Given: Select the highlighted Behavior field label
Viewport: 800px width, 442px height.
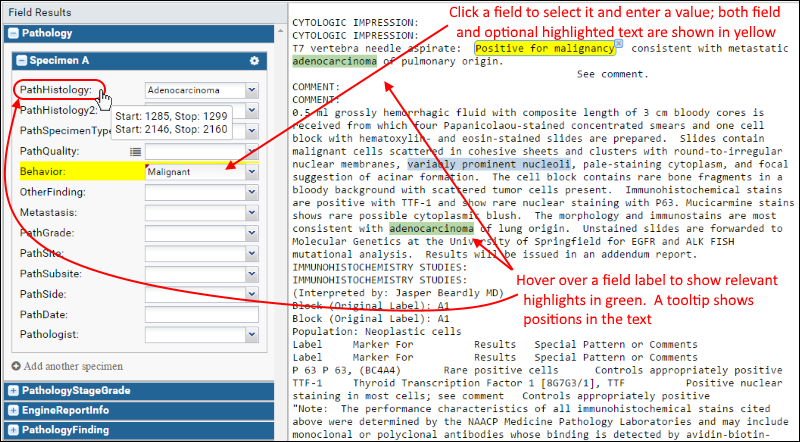Looking at the screenshot, I should click(43, 171).
